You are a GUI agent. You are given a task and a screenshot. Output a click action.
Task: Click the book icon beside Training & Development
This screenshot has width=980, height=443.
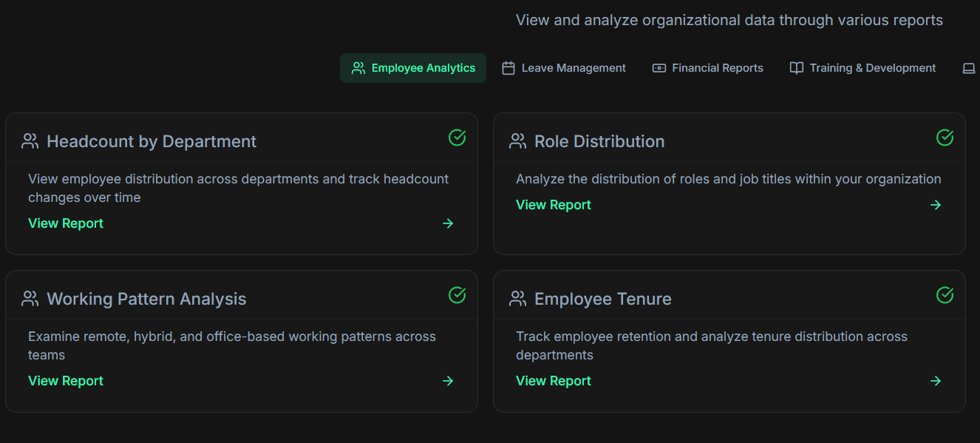[795, 67]
